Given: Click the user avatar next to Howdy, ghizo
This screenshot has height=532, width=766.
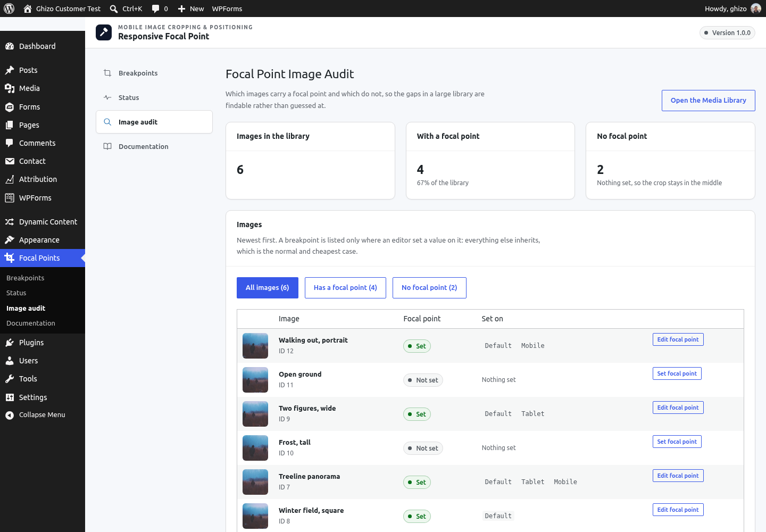Looking at the screenshot, I should [756, 9].
